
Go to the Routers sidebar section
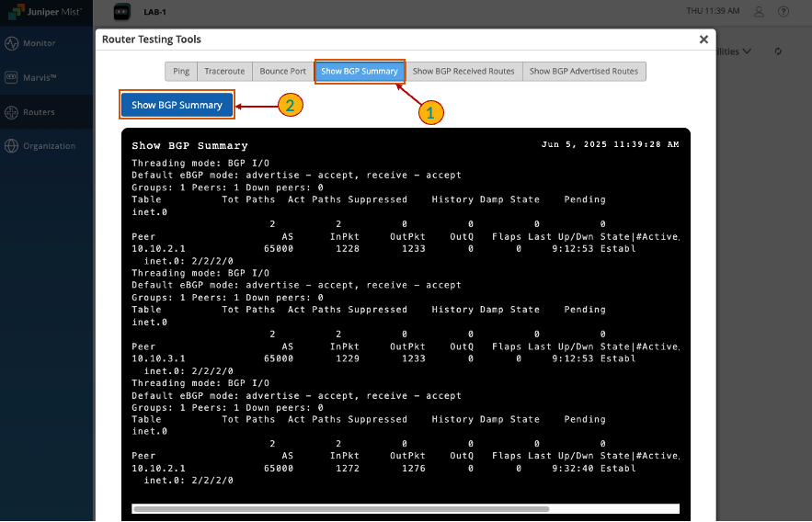tap(39, 112)
